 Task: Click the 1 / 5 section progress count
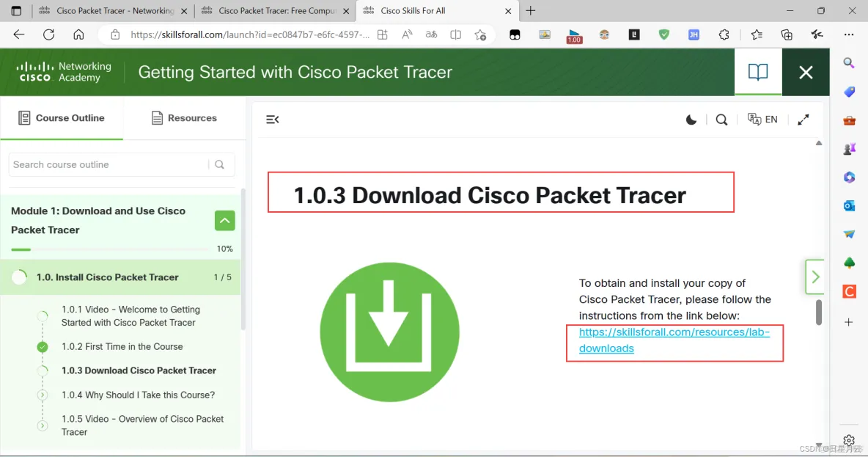223,277
